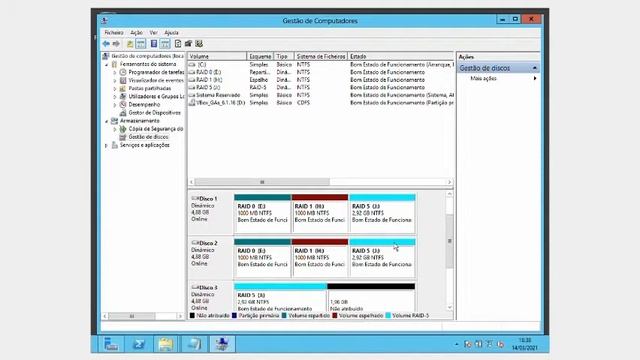Select the RAID 1 (H:) row in volume list
This screenshot has height=360, width=640.
click(x=321, y=80)
